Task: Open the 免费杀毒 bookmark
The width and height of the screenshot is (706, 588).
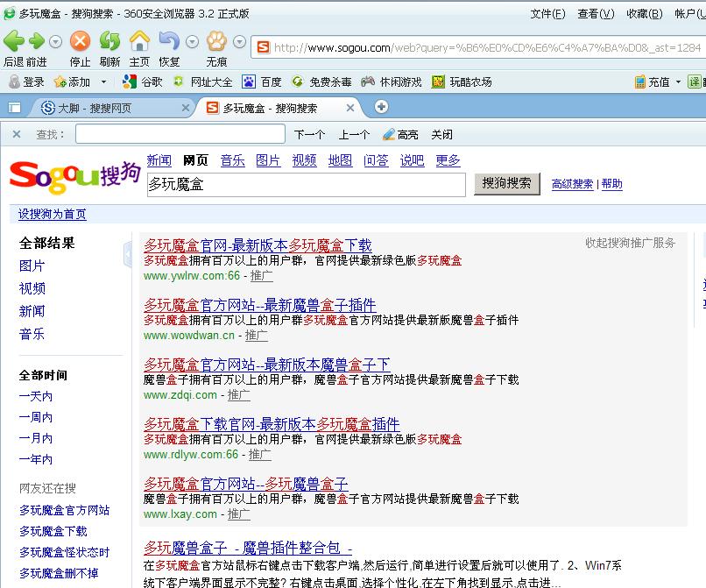Action: click(321, 81)
